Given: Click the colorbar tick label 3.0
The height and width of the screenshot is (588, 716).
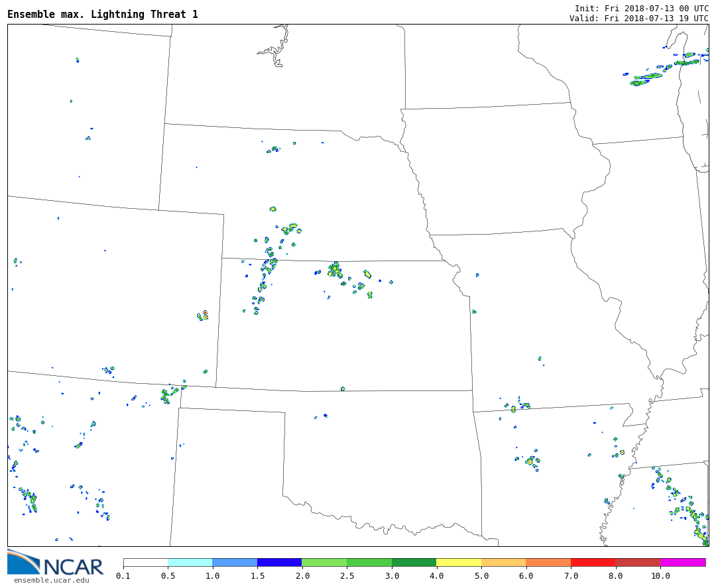Looking at the screenshot, I should (x=391, y=576).
